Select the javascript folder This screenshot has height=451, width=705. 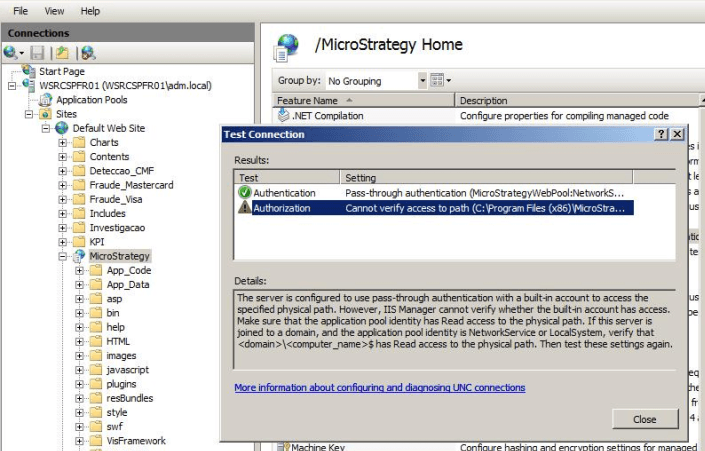127,370
